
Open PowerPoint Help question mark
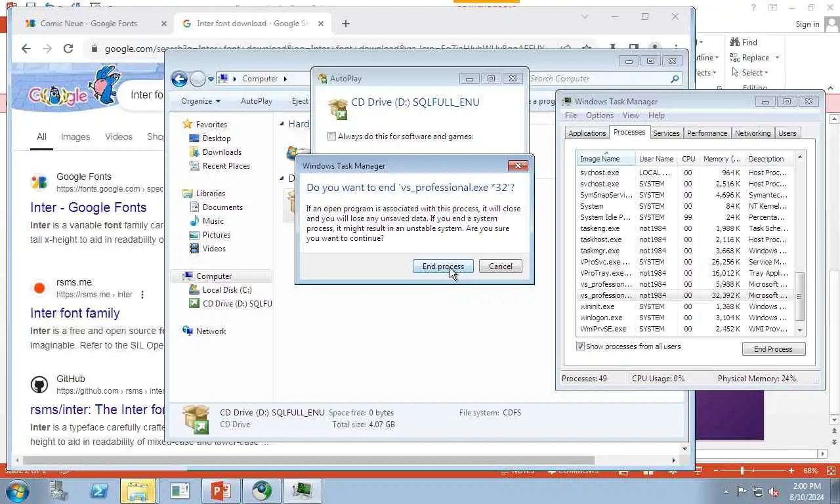[x=753, y=7]
